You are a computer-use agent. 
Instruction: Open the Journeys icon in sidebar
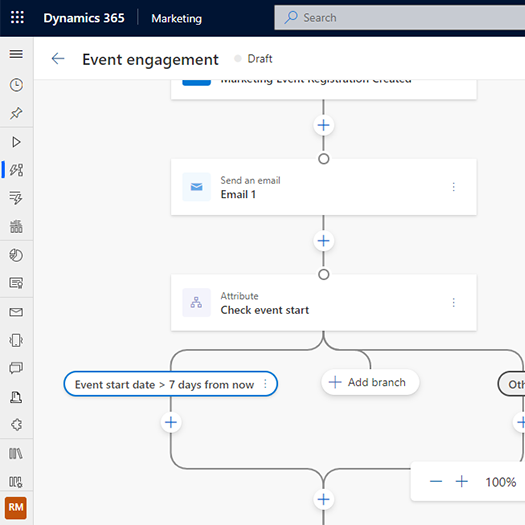click(x=16, y=170)
